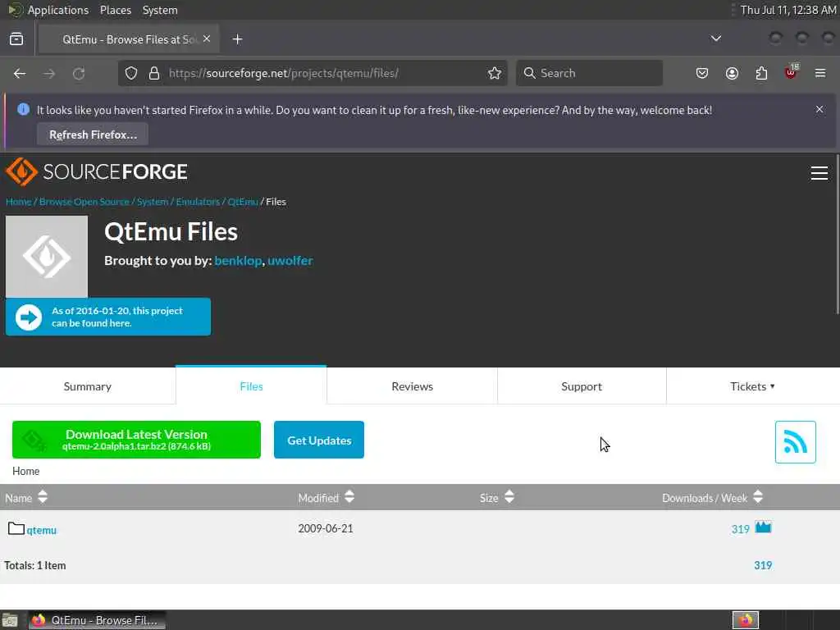Click the SourceForge logo
840x630 pixels.
tap(97, 172)
